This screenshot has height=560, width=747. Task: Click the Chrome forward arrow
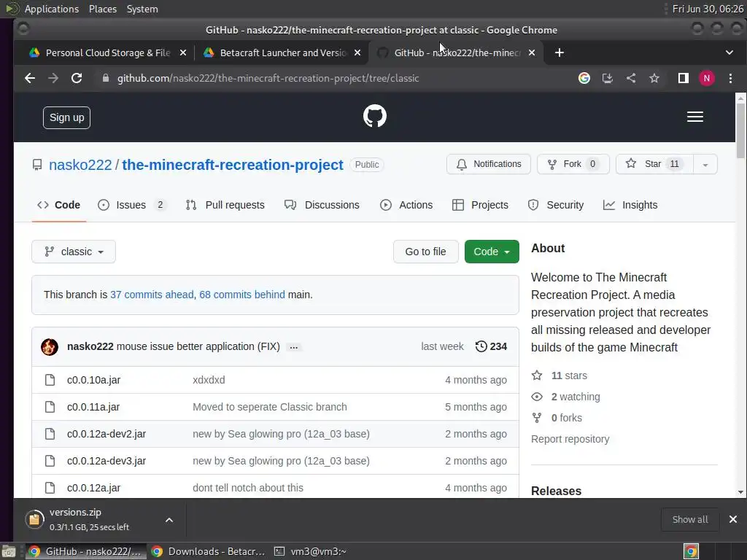53,78
